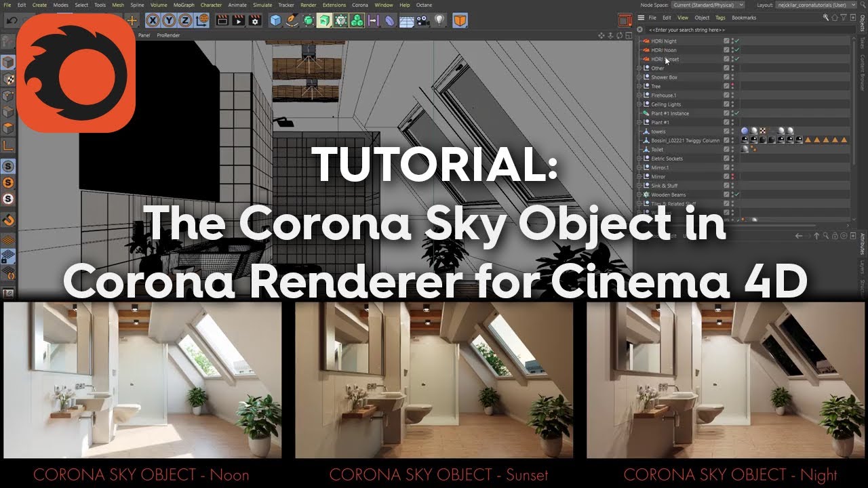Viewport: 868px width, 488px height.
Task: Expand the Other group
Action: coord(639,68)
